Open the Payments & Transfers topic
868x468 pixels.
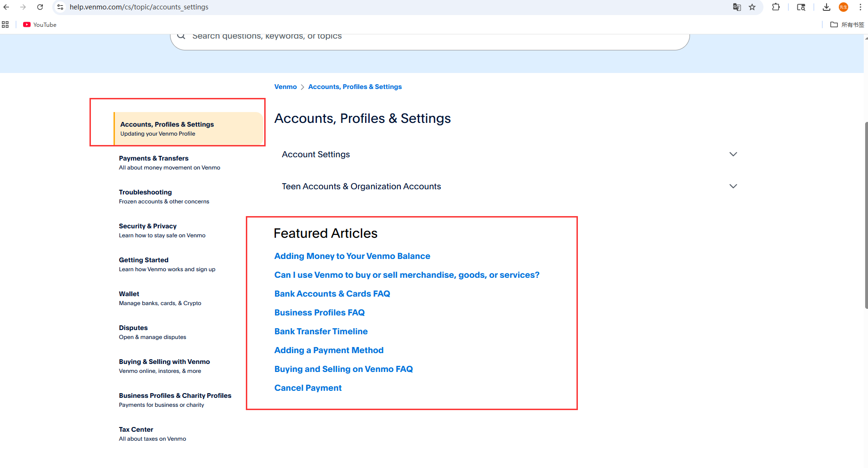pyautogui.click(x=154, y=159)
